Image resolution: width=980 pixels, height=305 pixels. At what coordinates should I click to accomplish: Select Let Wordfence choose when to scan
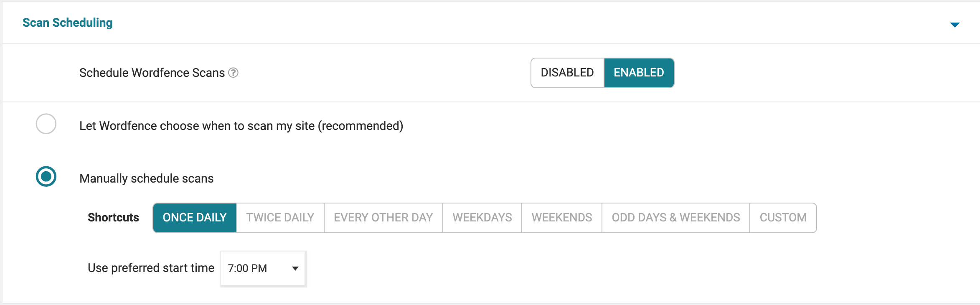point(46,125)
